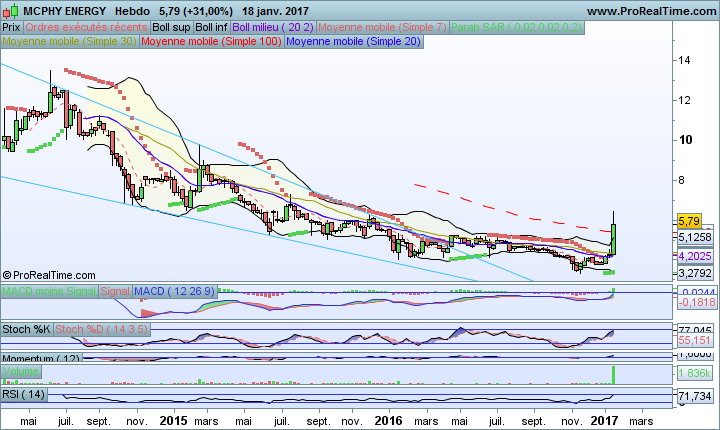Select the Ordres exécutés récents label
The image size is (720, 430).
click(x=86, y=28)
